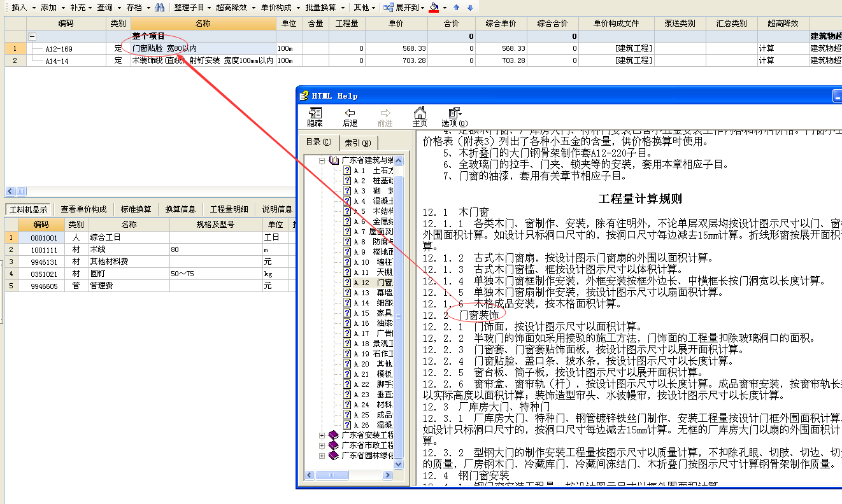The width and height of the screenshot is (842, 504).
Task: Switch to 查看单价构成 tab
Action: [83, 209]
